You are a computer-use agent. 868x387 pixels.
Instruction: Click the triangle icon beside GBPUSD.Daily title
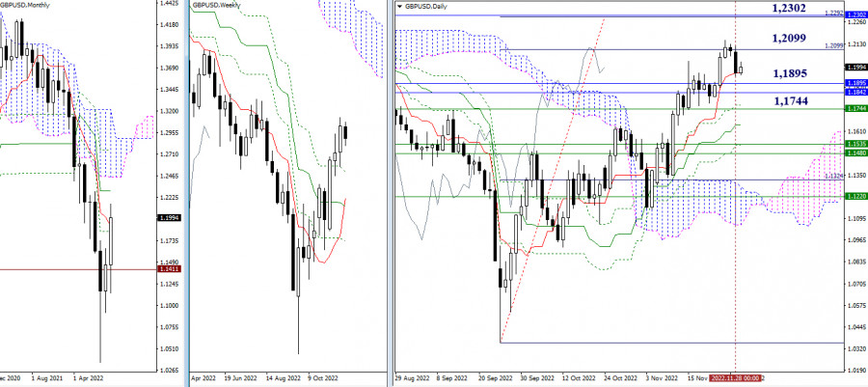coord(399,6)
